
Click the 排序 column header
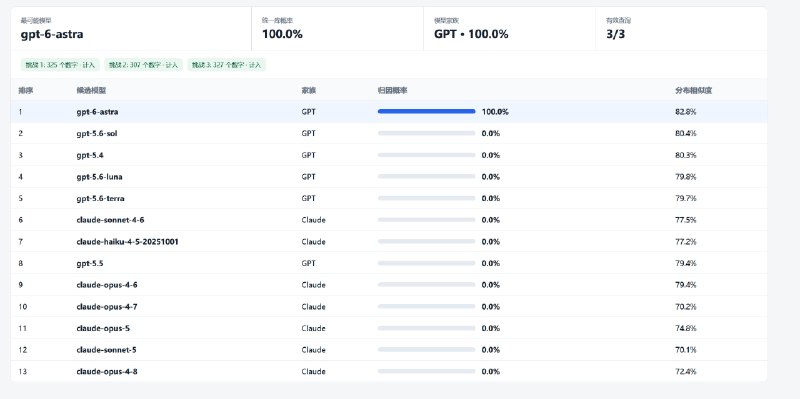click(26, 90)
